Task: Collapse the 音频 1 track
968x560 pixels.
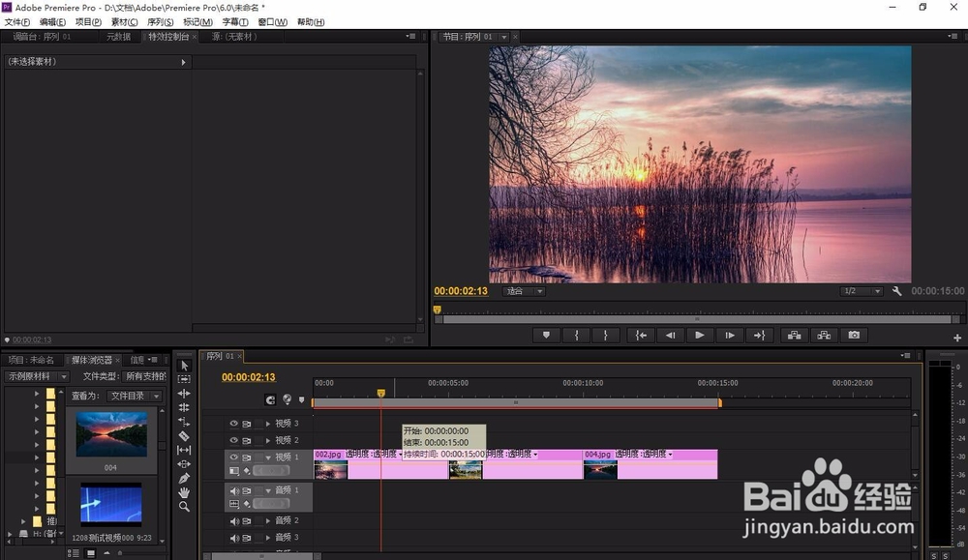Action: (x=268, y=491)
